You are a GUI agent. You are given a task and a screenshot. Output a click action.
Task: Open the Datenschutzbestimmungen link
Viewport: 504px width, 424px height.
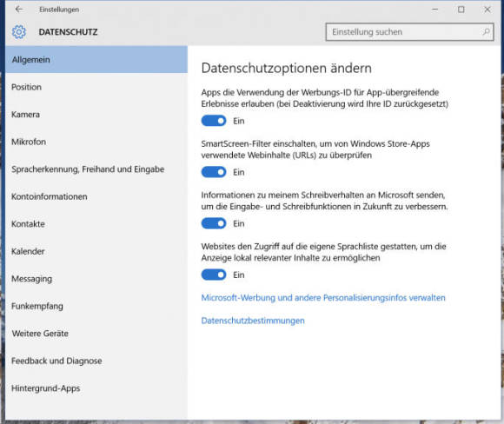pyautogui.click(x=253, y=321)
